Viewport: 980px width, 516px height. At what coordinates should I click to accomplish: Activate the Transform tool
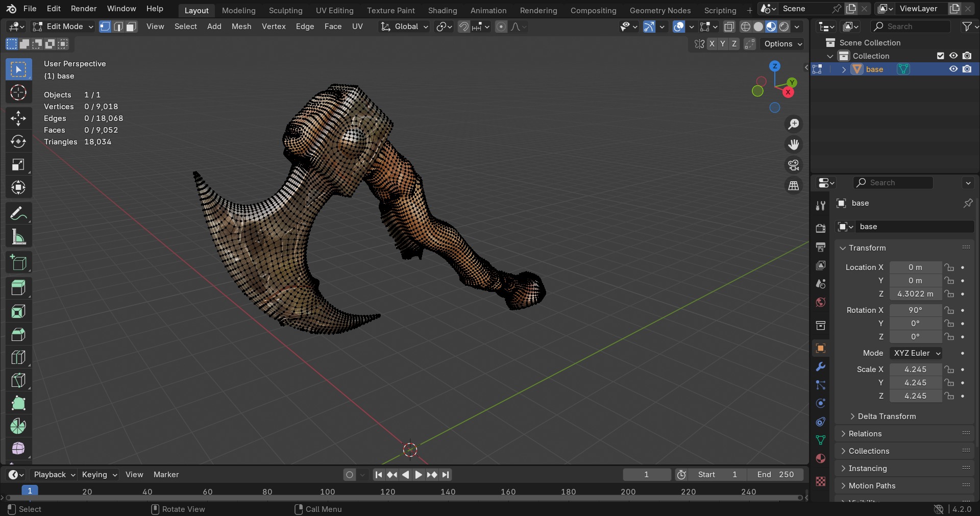[18, 187]
